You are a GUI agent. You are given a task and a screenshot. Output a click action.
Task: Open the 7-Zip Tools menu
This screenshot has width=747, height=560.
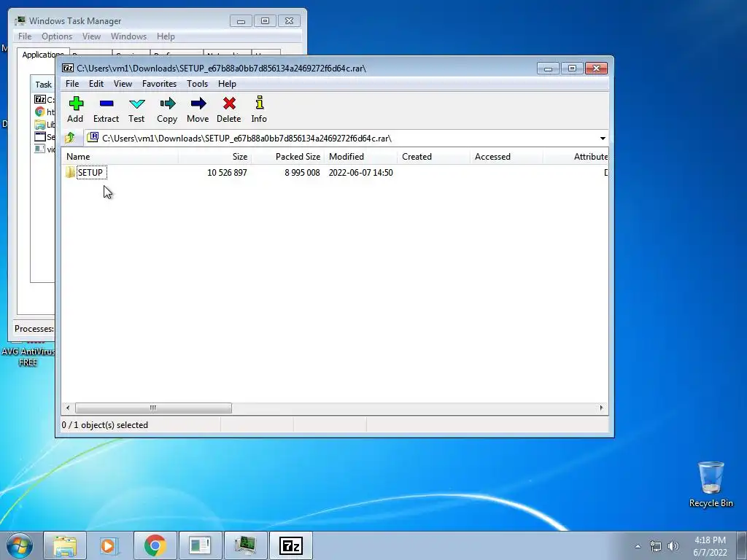coord(197,84)
